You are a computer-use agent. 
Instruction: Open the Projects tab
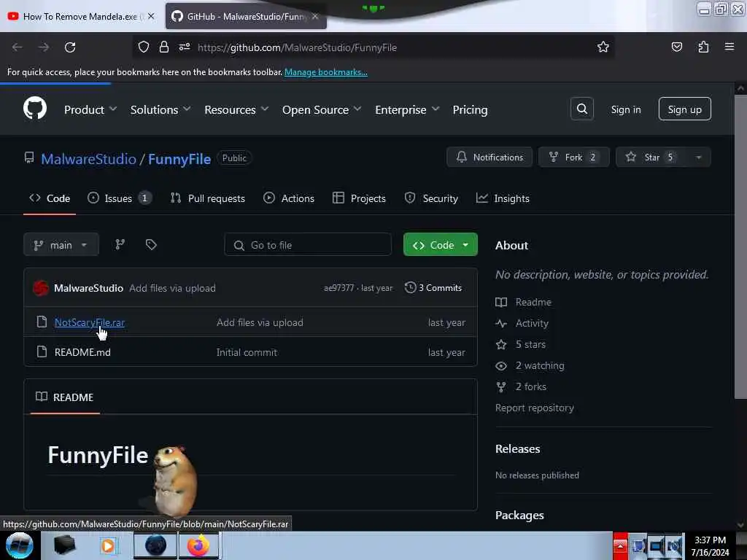click(x=359, y=198)
